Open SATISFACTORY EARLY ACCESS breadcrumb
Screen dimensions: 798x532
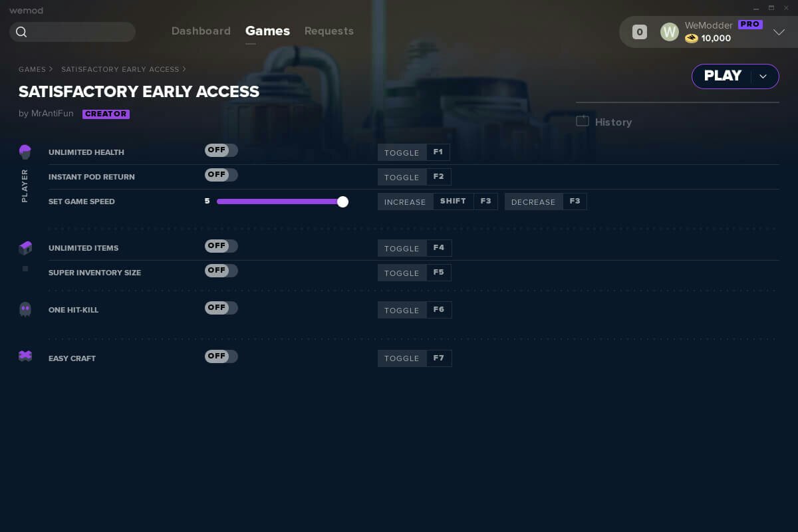coord(120,69)
